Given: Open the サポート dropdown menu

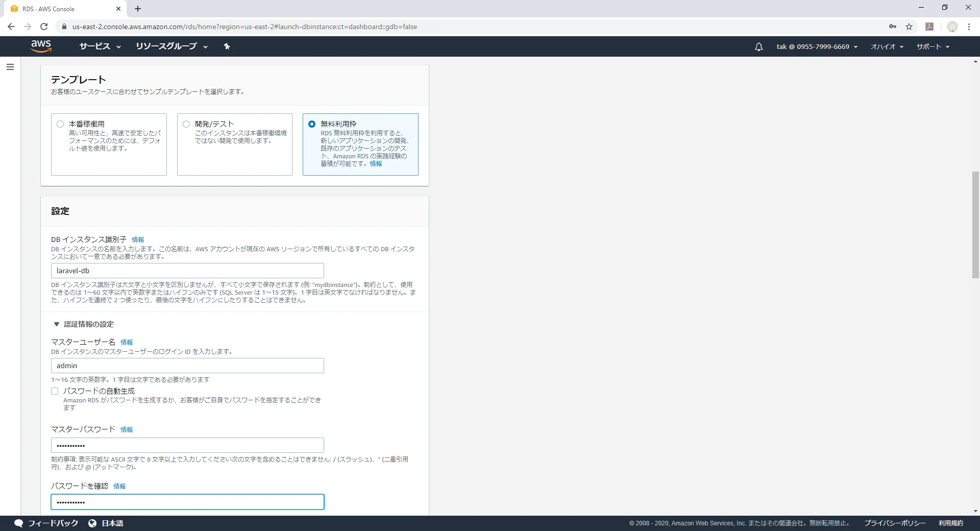Looking at the screenshot, I should [x=933, y=46].
